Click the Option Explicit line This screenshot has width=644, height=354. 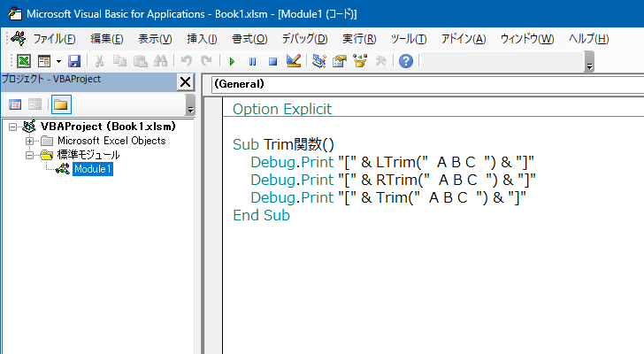click(x=282, y=109)
